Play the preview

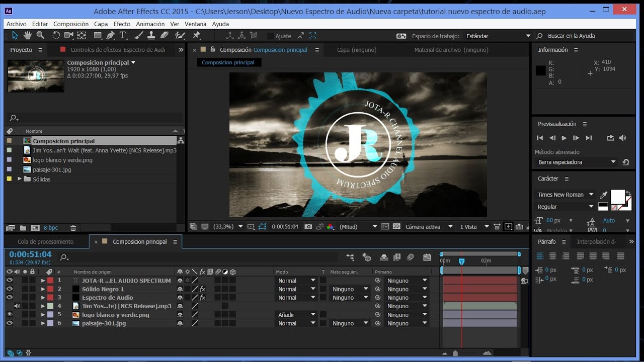564,138
